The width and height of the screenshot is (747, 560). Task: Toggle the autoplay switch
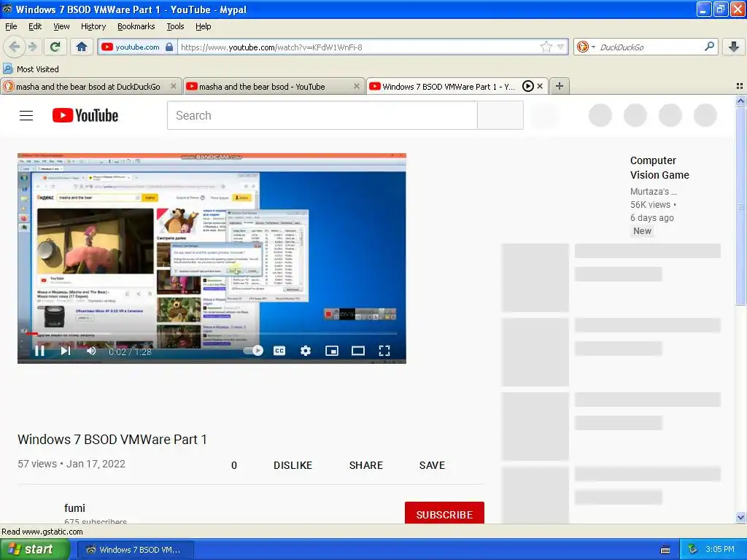[x=253, y=351]
